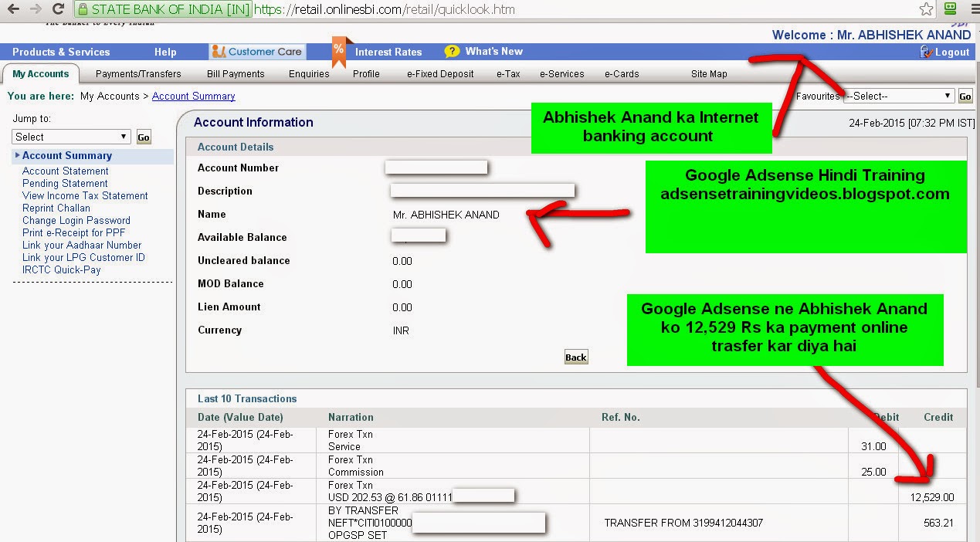Click the INR currency value

(401, 330)
